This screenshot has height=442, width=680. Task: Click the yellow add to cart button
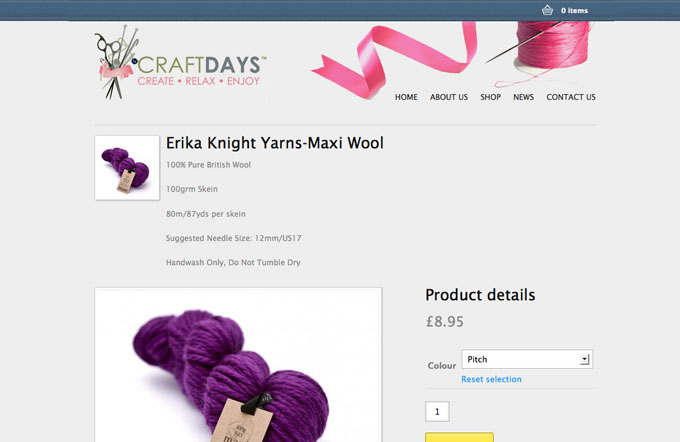(x=459, y=437)
